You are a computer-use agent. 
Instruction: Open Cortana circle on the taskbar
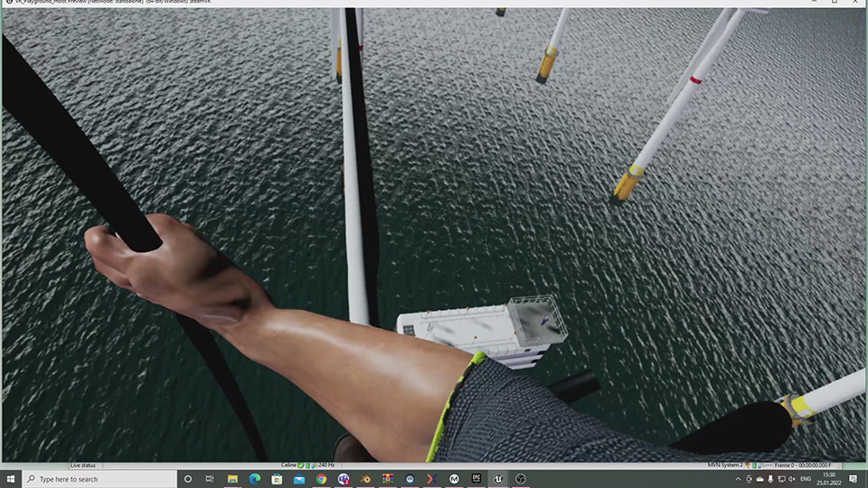(188, 479)
